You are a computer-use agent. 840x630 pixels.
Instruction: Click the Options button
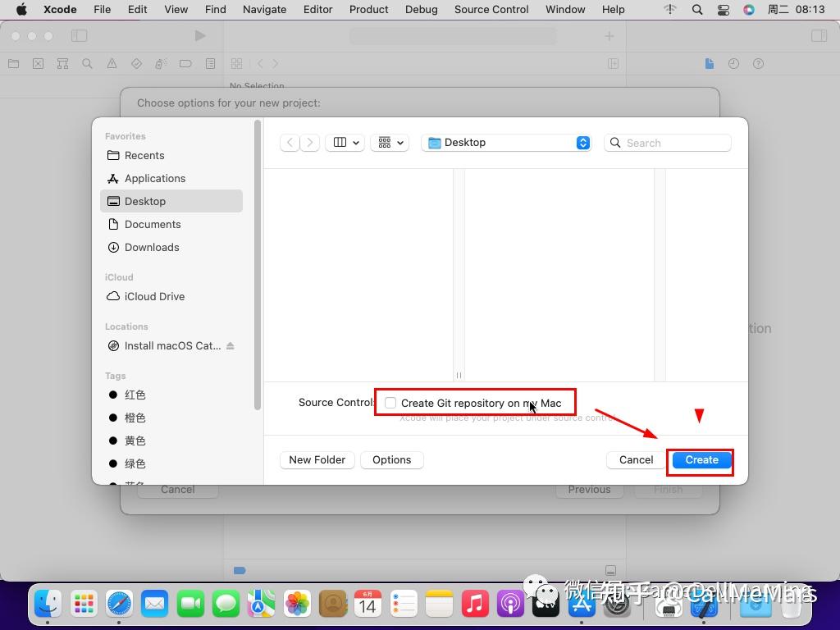coord(391,459)
